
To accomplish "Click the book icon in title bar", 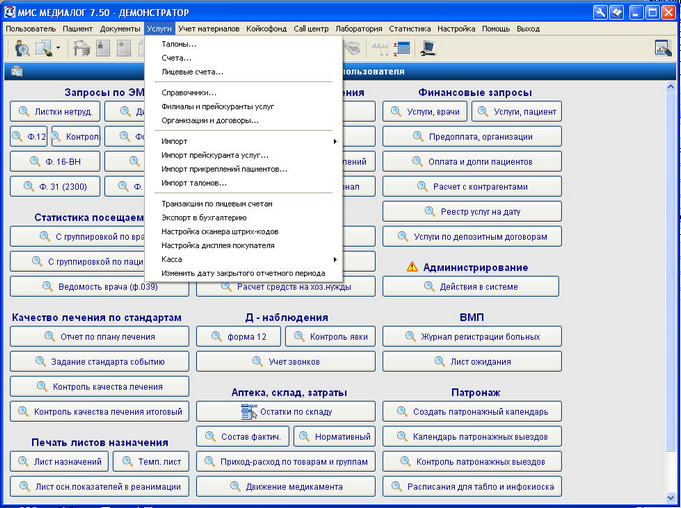I will (616, 13).
